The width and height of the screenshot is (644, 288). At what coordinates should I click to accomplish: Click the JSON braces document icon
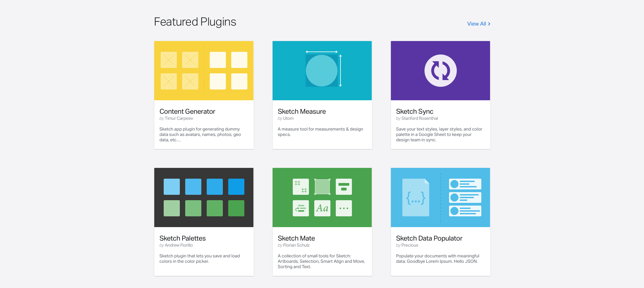coord(416,197)
